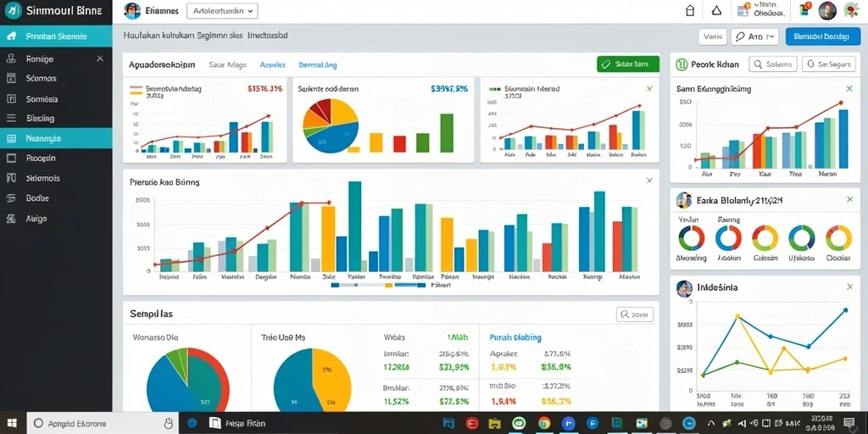Expand the Arloleortundin dropdown
The height and width of the screenshot is (434, 868).
coord(222,10)
